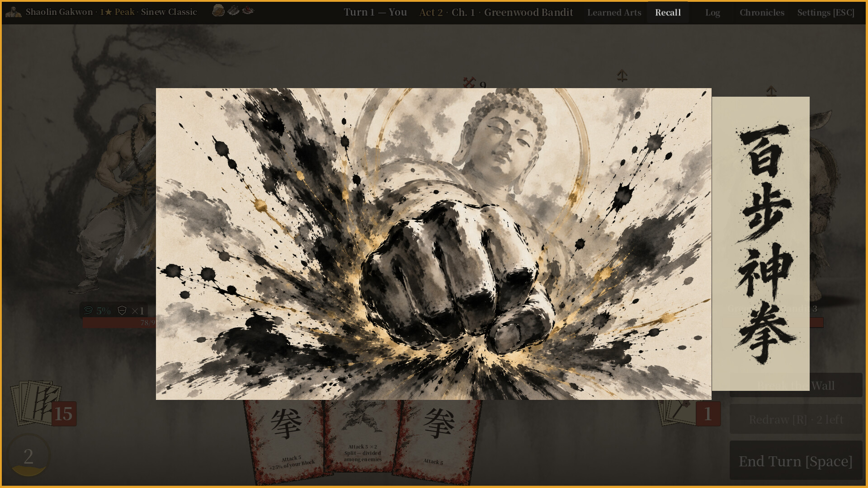The height and width of the screenshot is (488, 868).
Task: Open the Chronicles tab
Action: click(x=762, y=12)
